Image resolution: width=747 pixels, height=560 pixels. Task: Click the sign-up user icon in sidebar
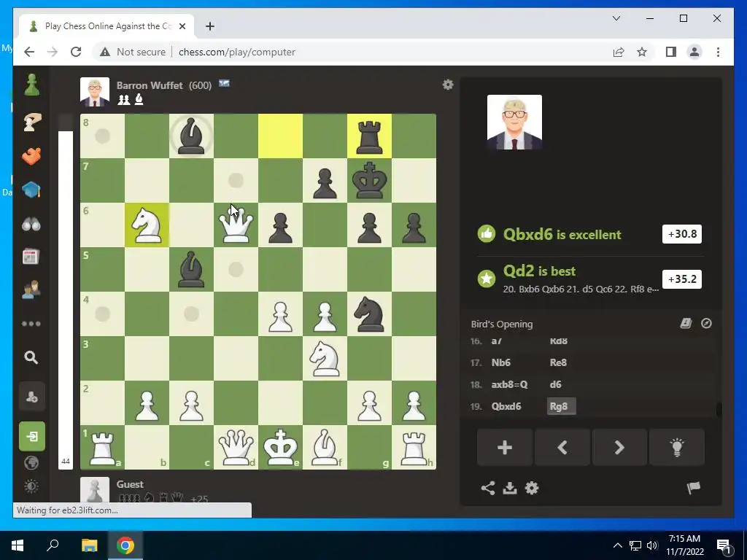coord(32,397)
